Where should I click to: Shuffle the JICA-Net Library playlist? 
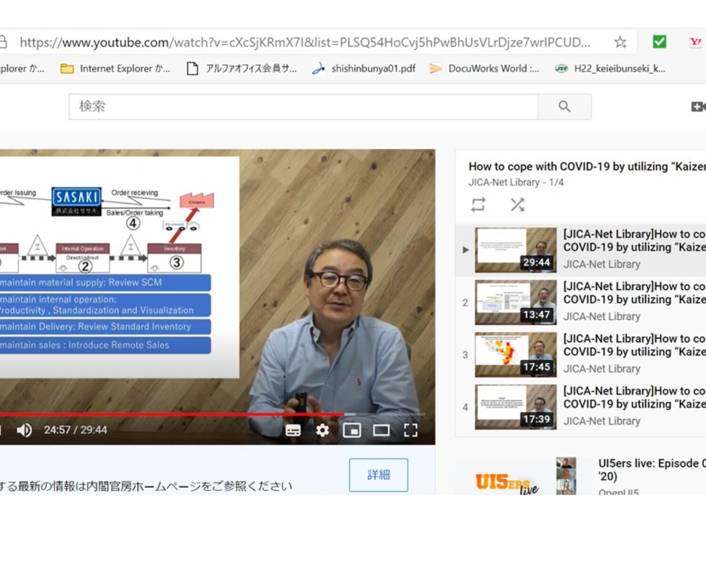(x=517, y=205)
